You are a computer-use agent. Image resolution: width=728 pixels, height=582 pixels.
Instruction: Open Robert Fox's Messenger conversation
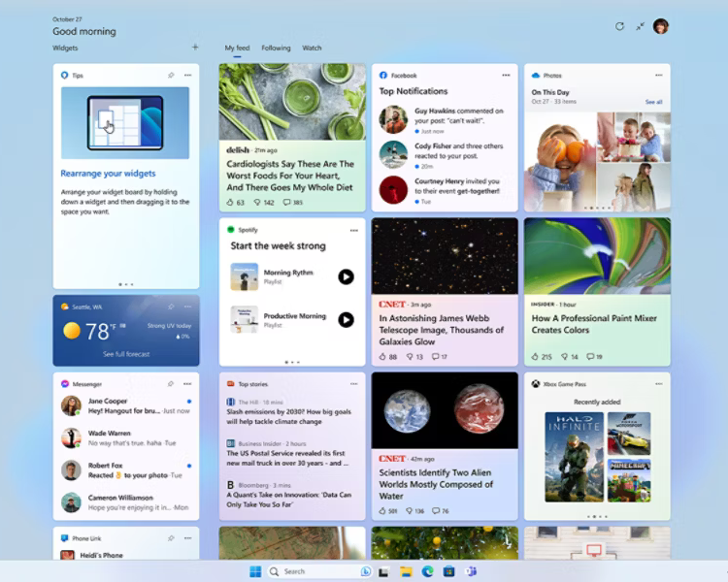[x=126, y=470]
